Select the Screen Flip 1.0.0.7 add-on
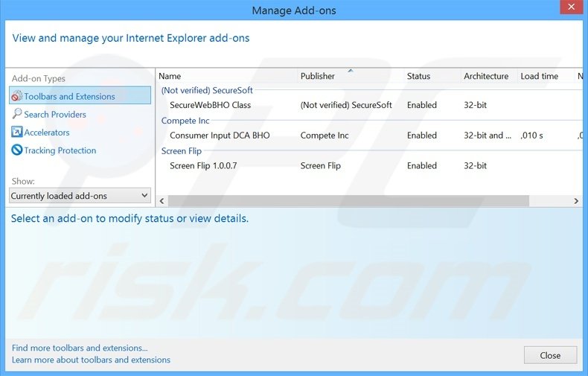The width and height of the screenshot is (588, 376). pyautogui.click(x=203, y=166)
